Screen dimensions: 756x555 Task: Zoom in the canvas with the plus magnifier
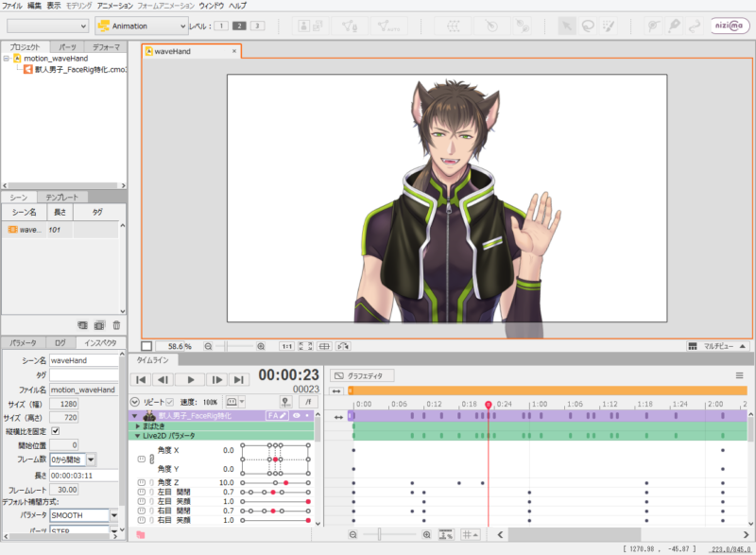[x=261, y=346]
